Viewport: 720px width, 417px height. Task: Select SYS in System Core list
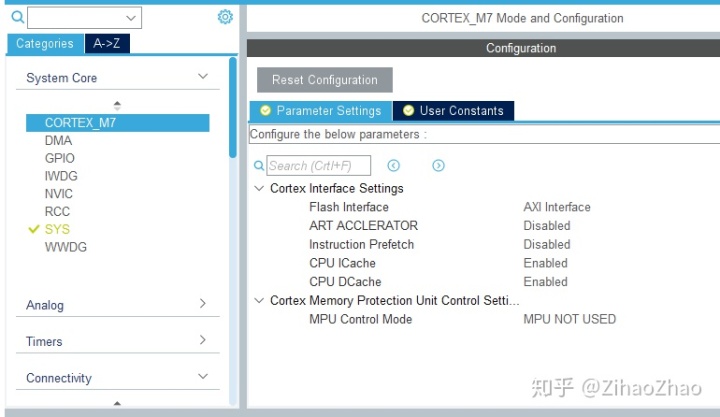(x=57, y=229)
